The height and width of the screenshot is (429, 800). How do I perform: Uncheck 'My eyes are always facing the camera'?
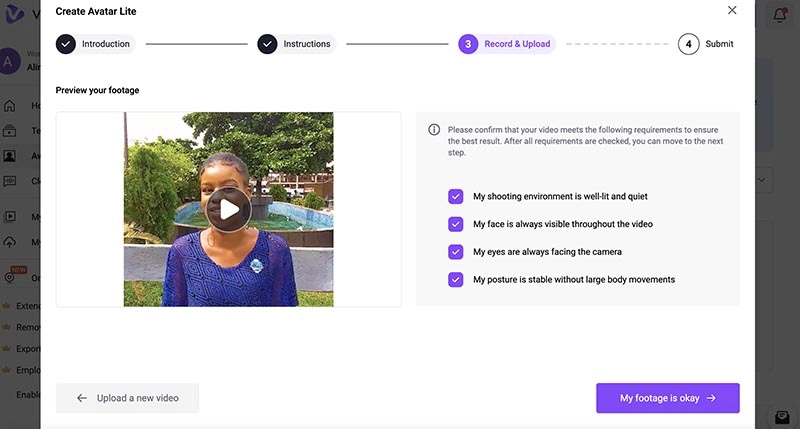(456, 252)
